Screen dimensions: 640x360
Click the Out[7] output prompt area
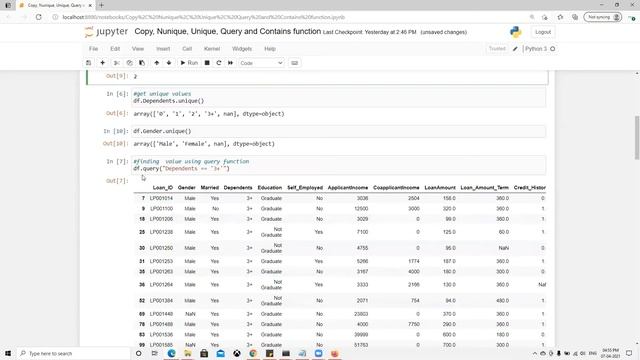117,181
